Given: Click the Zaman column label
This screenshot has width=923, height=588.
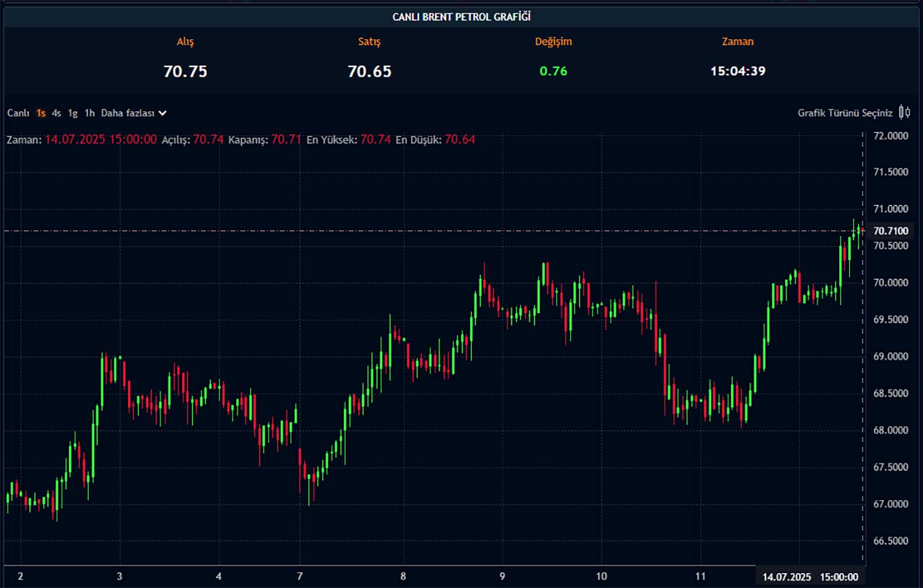Looking at the screenshot, I should 738,42.
